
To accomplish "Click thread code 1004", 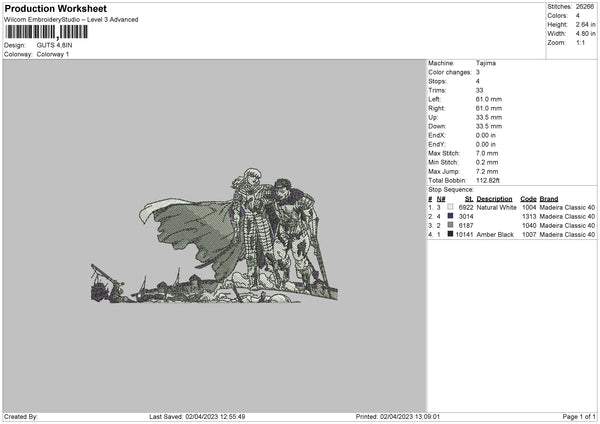I will tap(529, 207).
